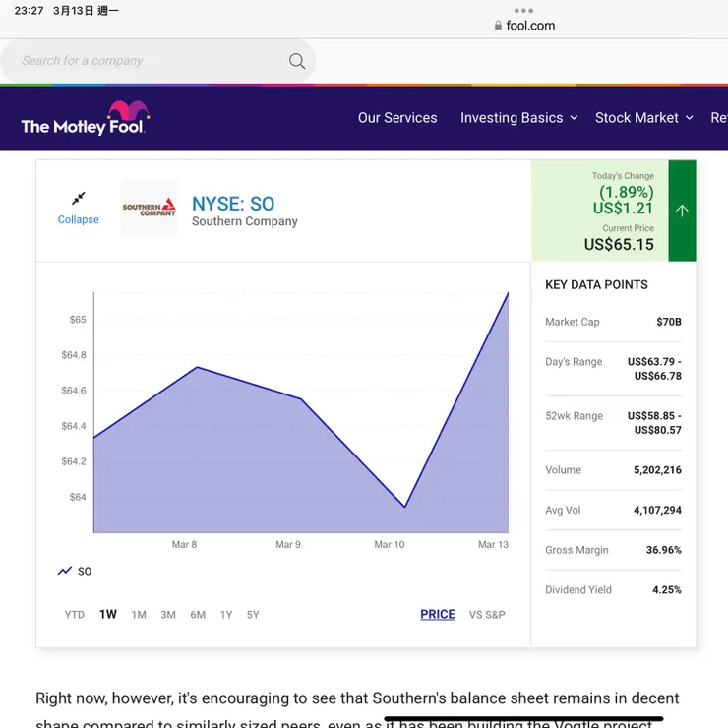Tap the lock icon beside fool.com
The width and height of the screenshot is (728, 728).
pos(498,26)
